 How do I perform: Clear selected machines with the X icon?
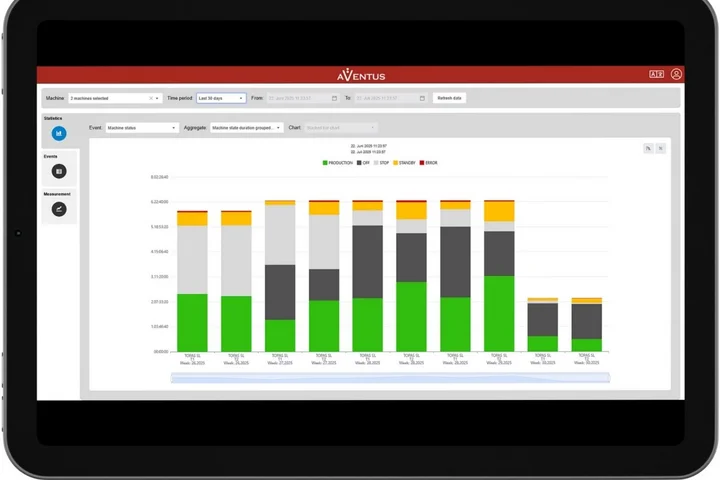(x=151, y=98)
